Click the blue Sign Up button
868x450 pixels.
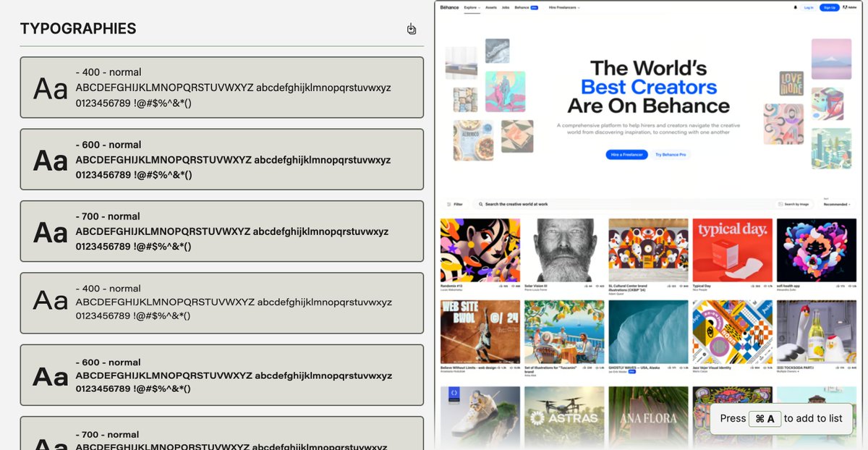829,7
